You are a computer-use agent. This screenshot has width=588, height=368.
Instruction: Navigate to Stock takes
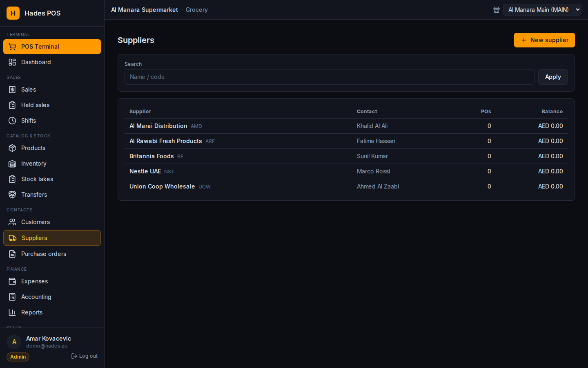(52, 179)
